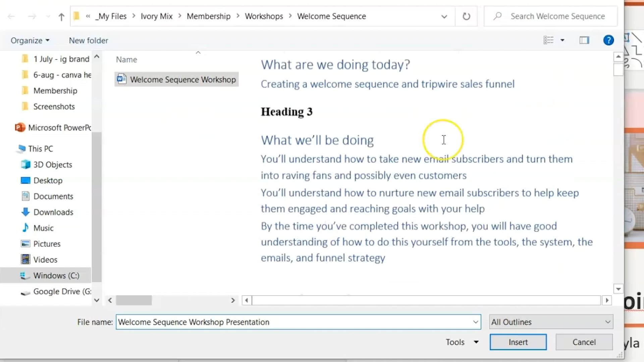
Task: Click the Welcome Sequence folder in breadcrumb path
Action: [x=331, y=16]
